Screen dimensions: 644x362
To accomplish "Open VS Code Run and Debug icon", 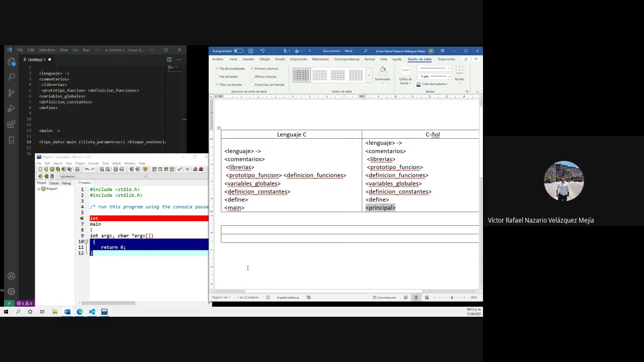I will (11, 109).
